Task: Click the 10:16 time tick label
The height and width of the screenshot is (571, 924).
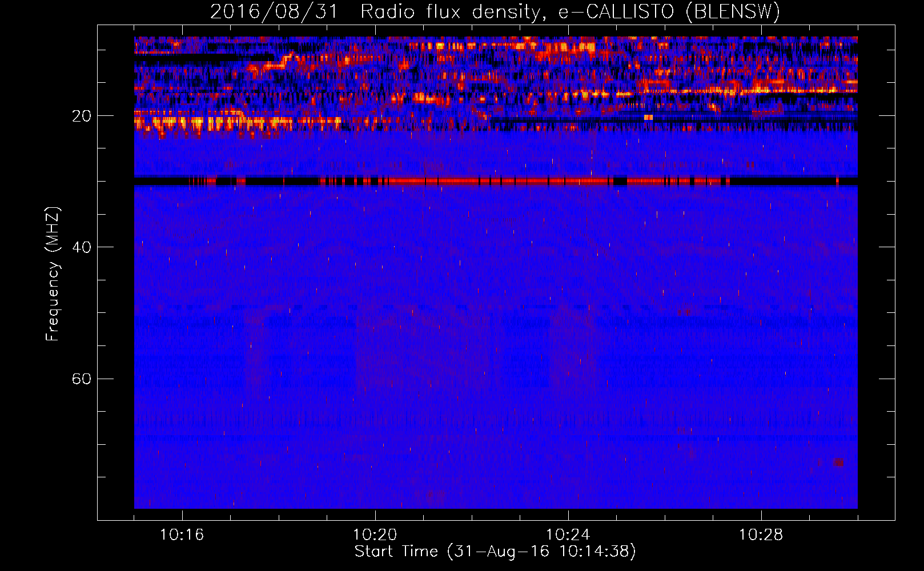Action: pos(182,535)
